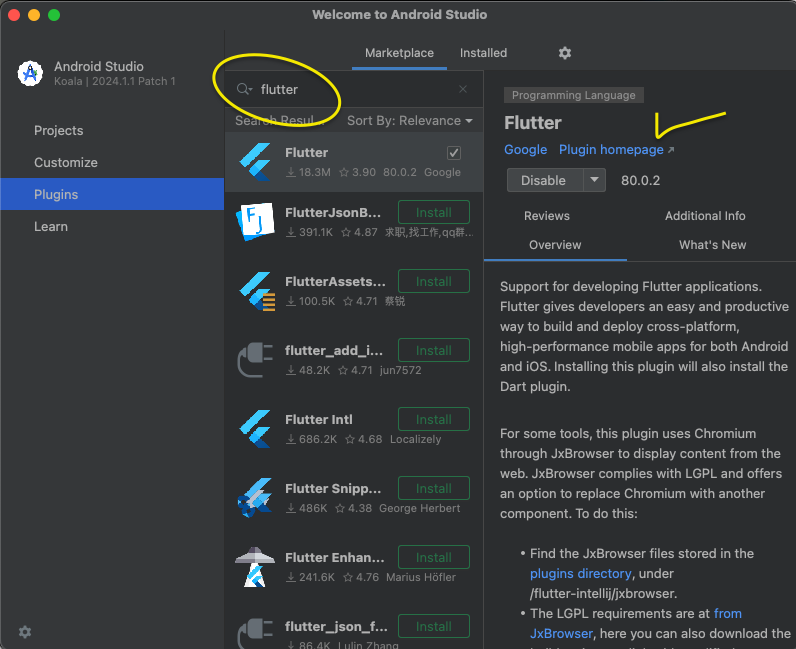
Task: Click the flutter_json_f plugin plug icon
Action: point(255,633)
